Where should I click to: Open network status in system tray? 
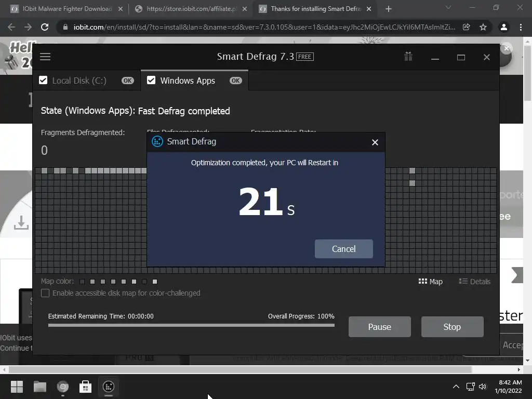point(470,387)
